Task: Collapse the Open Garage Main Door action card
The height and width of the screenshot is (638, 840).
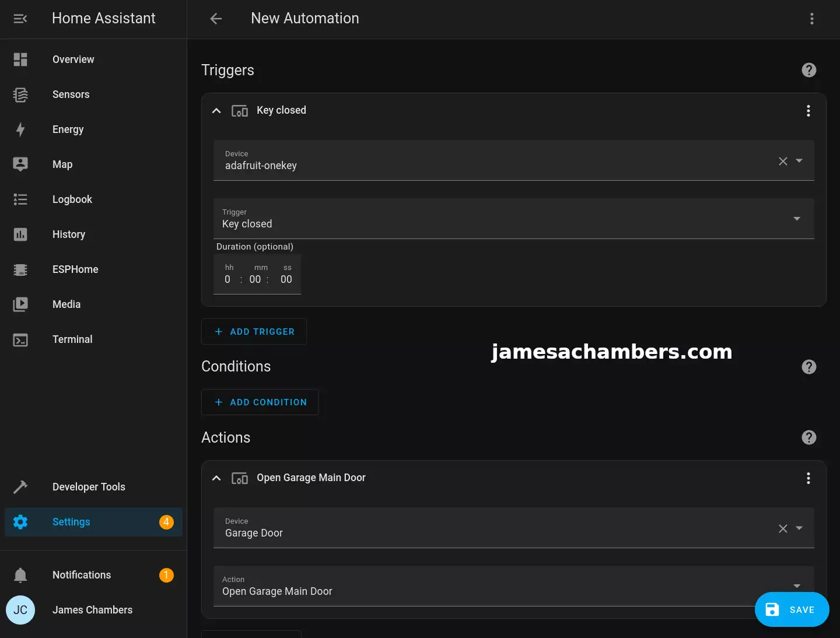Action: coord(216,478)
